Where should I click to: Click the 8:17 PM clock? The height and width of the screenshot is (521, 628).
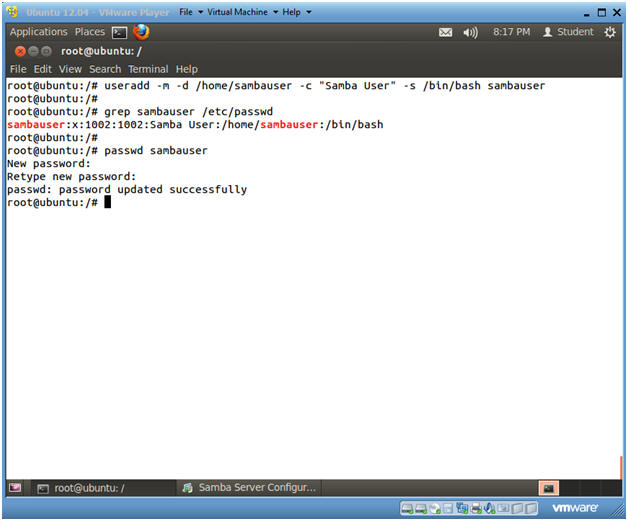point(511,32)
